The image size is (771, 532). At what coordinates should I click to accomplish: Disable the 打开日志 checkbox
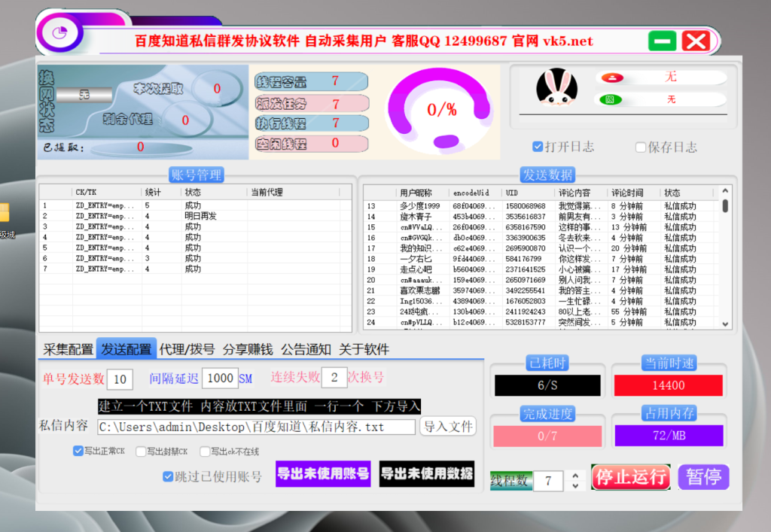pyautogui.click(x=537, y=147)
